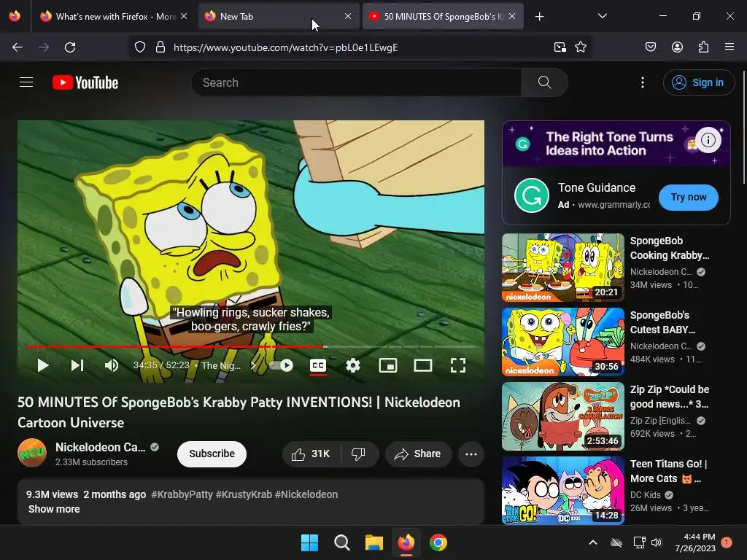Open Zip Zip compilation thumbnail

pyautogui.click(x=563, y=416)
